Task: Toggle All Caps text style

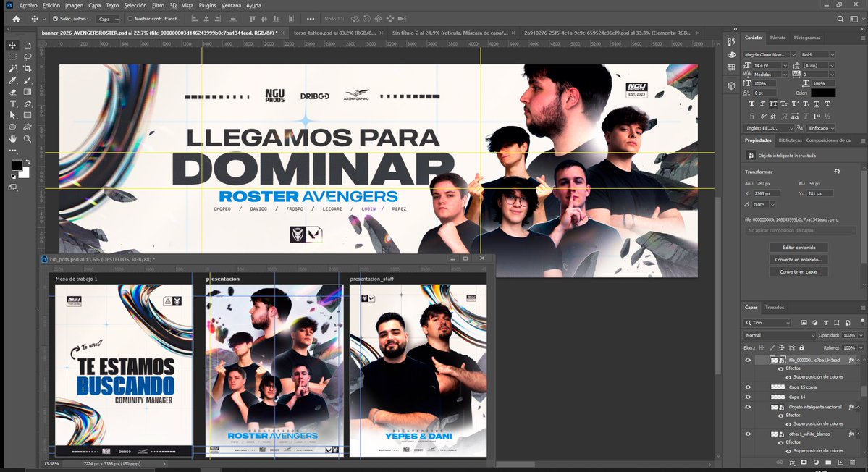Action: [x=773, y=104]
